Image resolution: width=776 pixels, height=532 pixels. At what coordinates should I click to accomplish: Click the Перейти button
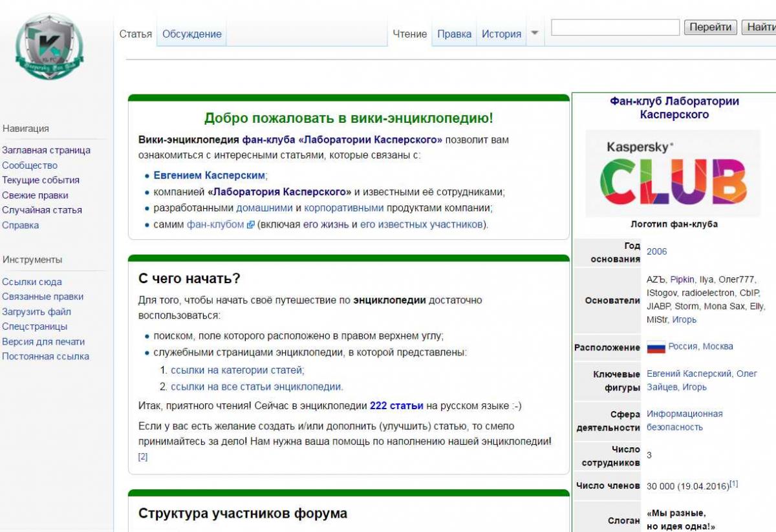pyautogui.click(x=711, y=27)
